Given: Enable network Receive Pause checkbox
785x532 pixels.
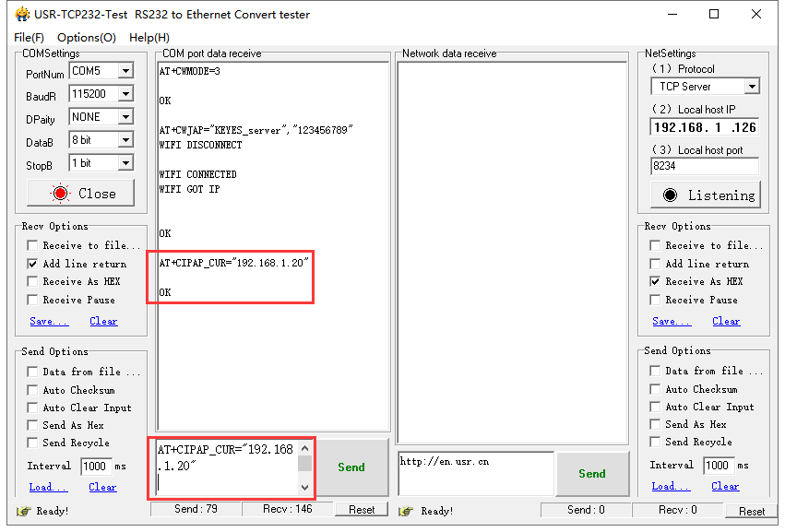Looking at the screenshot, I should 655,300.
